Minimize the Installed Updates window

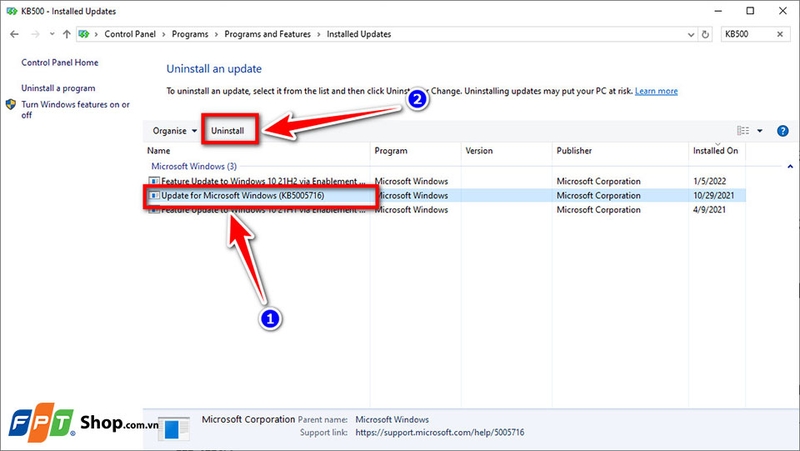point(718,11)
